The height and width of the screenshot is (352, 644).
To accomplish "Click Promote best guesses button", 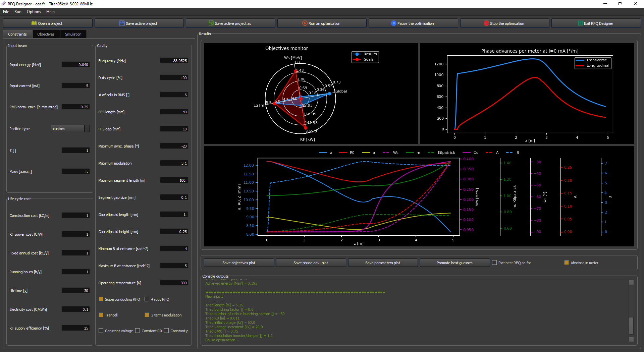I will (x=454, y=263).
